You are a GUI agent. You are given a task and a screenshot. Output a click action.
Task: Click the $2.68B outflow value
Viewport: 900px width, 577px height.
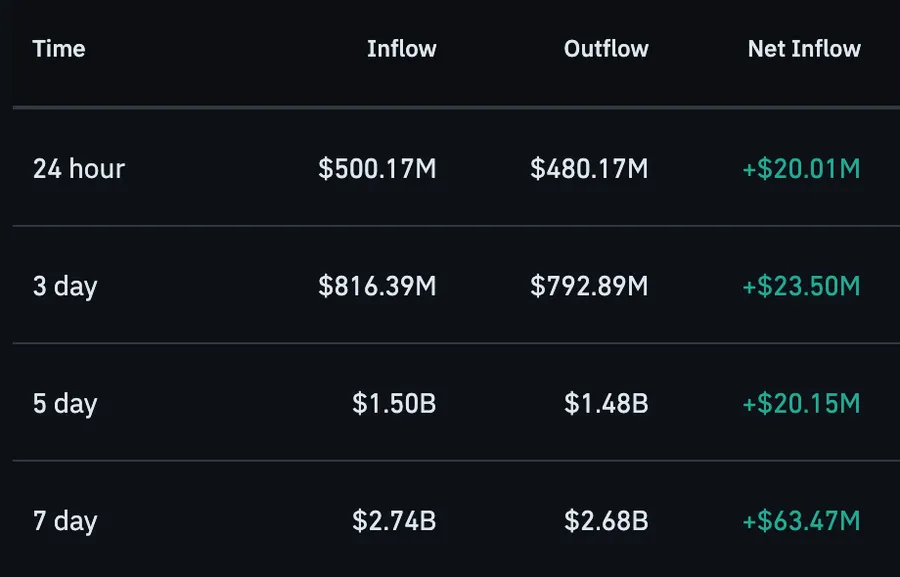pyautogui.click(x=606, y=521)
